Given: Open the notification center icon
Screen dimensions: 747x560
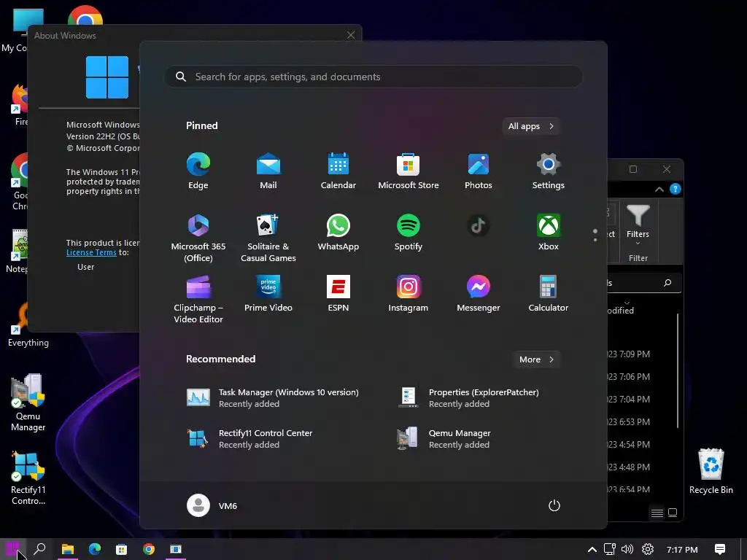Looking at the screenshot, I should 720,549.
